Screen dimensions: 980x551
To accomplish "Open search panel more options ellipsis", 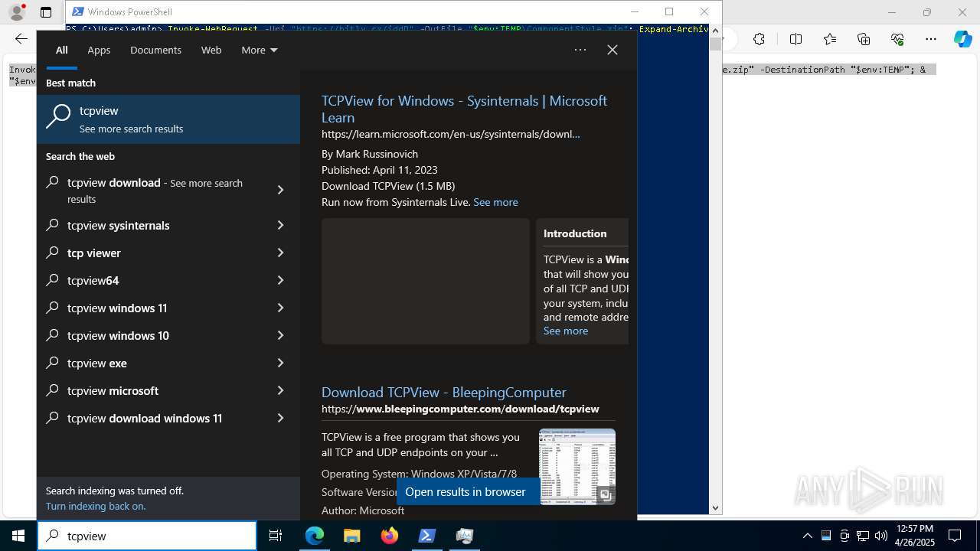I will pyautogui.click(x=580, y=50).
